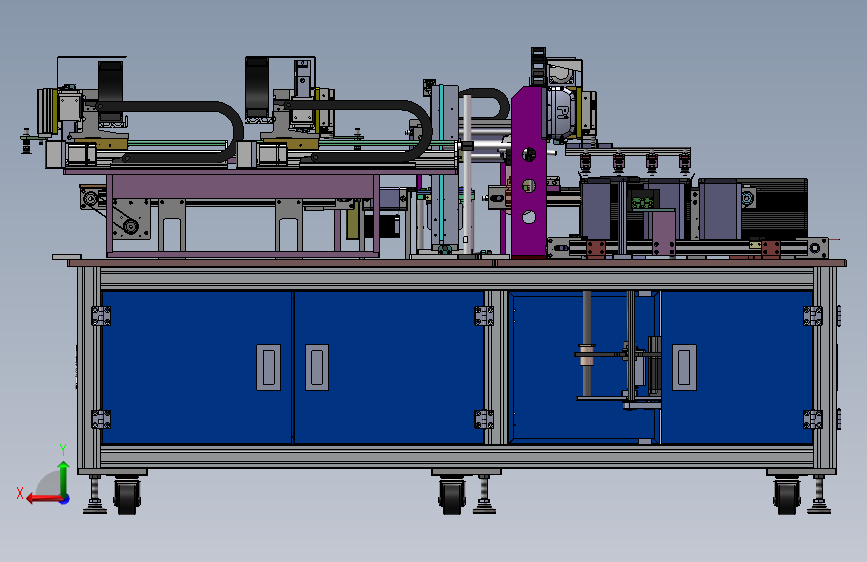The height and width of the screenshot is (562, 867).
Task: Select the magenta vertical plate with three holes
Action: coord(528,172)
